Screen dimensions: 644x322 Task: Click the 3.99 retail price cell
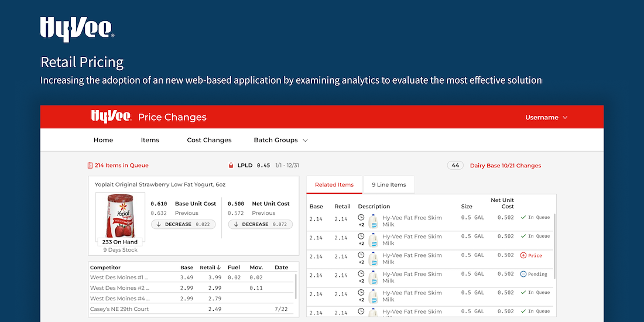215,278
